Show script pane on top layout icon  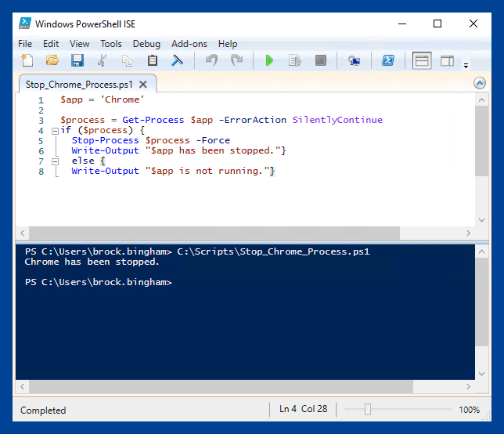tap(422, 60)
